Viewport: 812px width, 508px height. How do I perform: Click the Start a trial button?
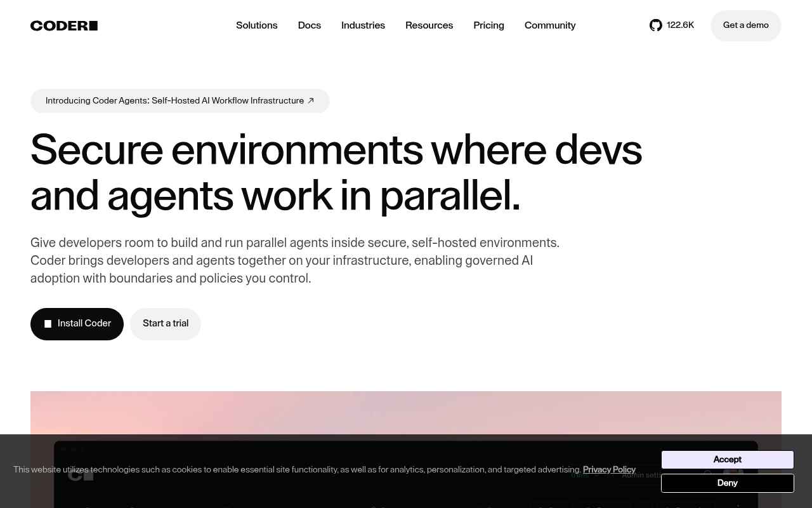point(166,324)
